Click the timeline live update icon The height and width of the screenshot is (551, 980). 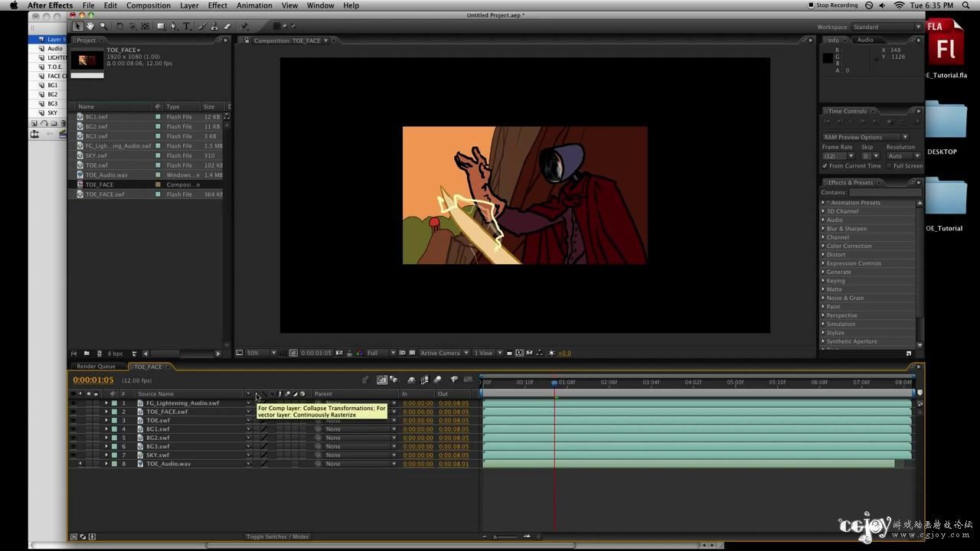coord(381,380)
